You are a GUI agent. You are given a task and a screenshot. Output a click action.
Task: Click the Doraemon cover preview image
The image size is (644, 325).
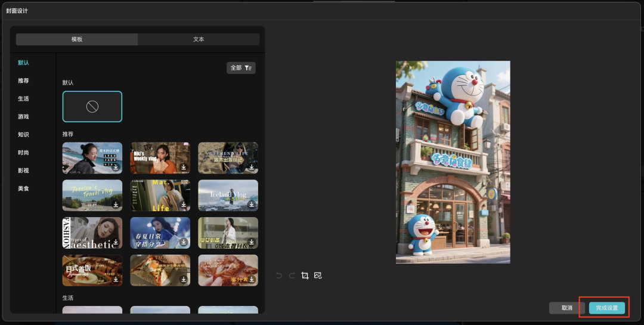point(453,162)
